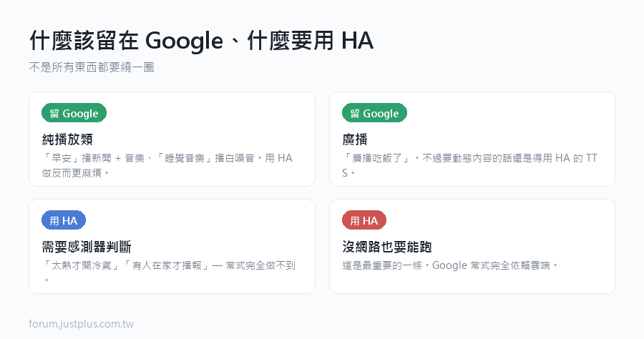Click the 留 character in the first green badge
644x339 pixels.
(x=54, y=113)
